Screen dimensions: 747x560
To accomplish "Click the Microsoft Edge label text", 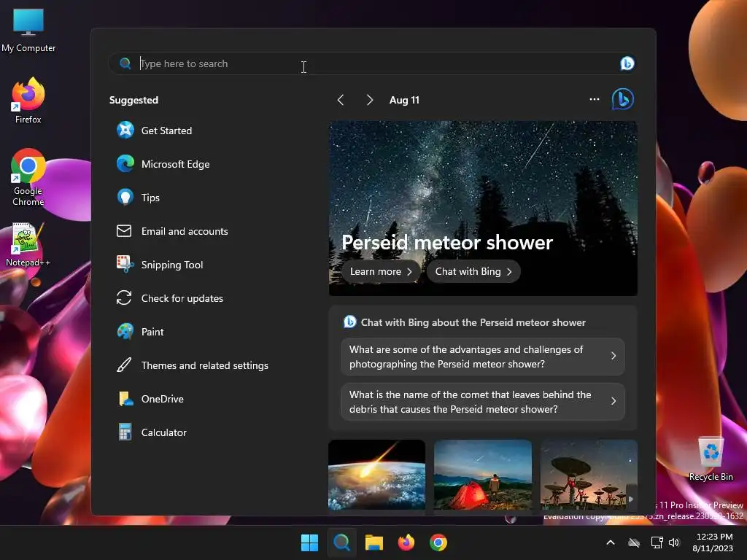I will (175, 164).
